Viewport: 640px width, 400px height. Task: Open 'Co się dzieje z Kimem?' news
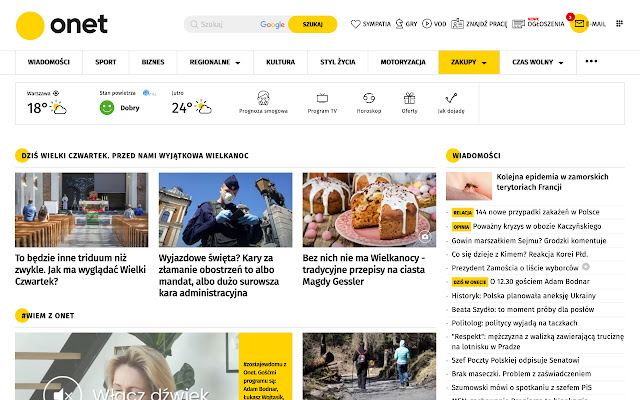click(520, 254)
